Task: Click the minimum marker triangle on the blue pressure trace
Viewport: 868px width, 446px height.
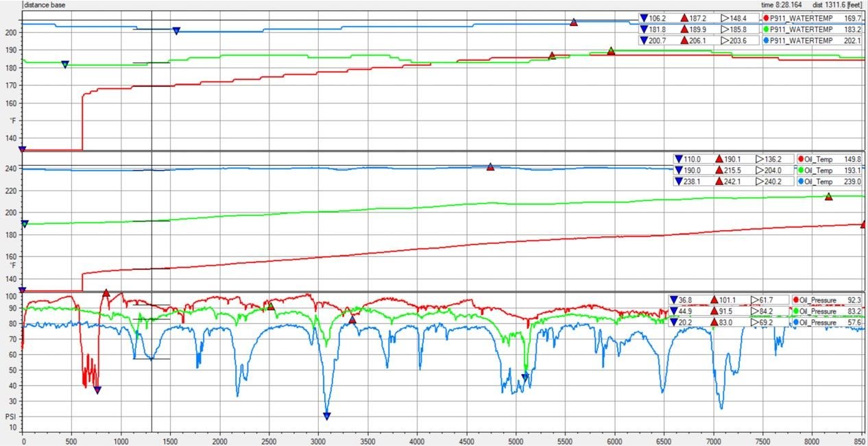Action: point(326,415)
